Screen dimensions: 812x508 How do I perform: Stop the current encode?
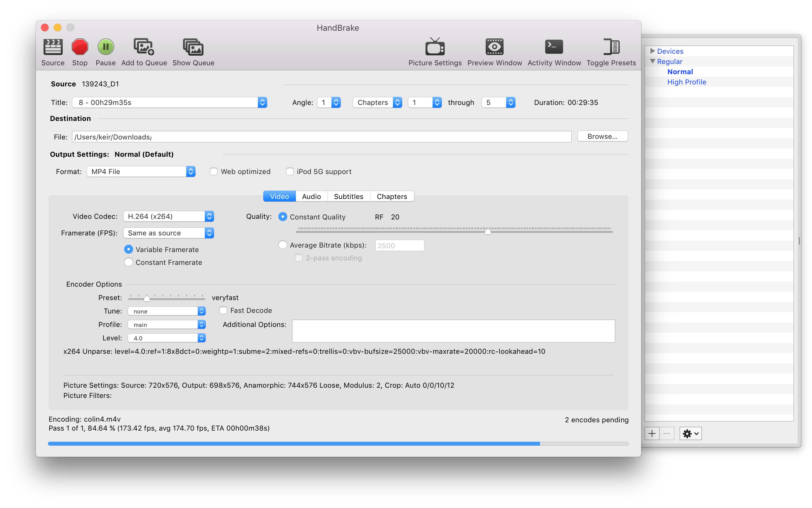point(80,47)
